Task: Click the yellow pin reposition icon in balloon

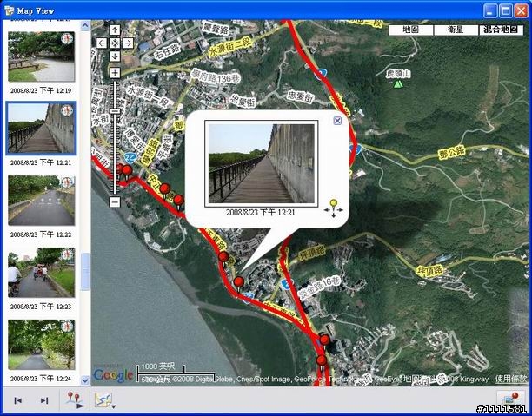Action: pyautogui.click(x=334, y=208)
